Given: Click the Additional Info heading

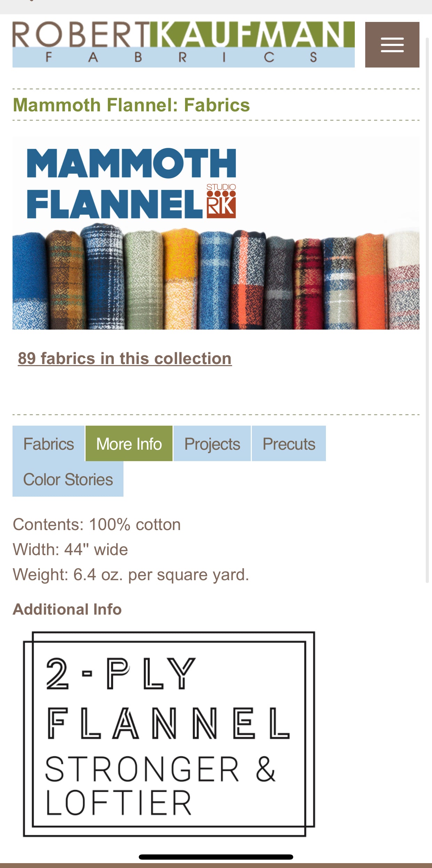Looking at the screenshot, I should tap(67, 609).
